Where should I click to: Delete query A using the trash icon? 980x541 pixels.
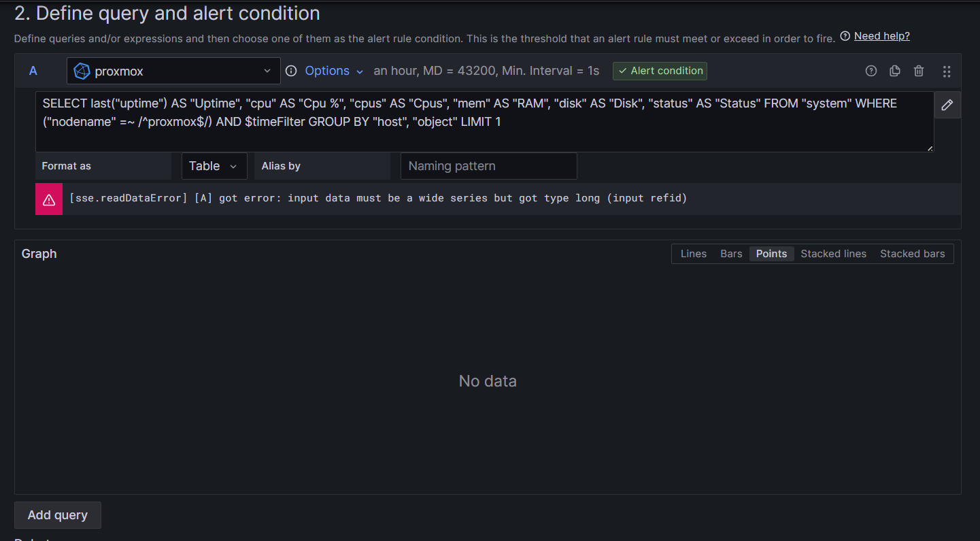click(919, 71)
